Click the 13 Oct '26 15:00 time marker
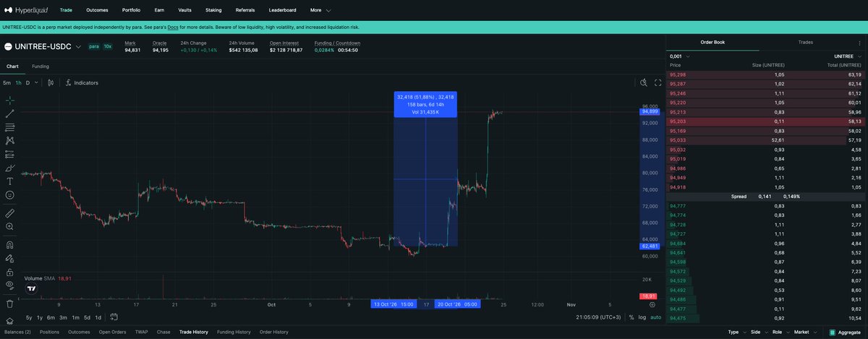This screenshot has height=339, width=868. [x=393, y=305]
